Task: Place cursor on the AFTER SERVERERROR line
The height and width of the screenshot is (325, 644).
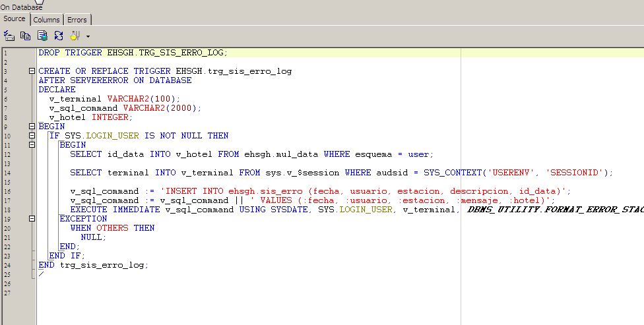Action: click(115, 80)
